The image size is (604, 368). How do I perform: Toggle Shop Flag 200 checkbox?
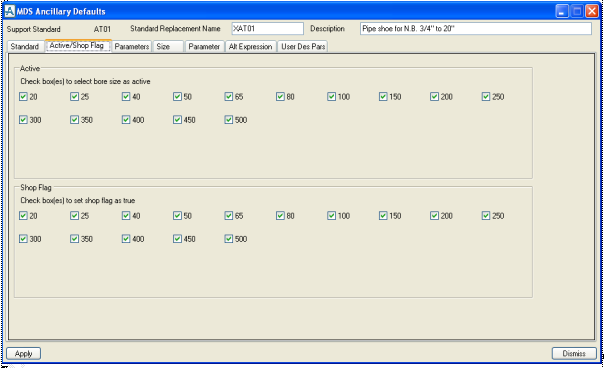[435, 215]
